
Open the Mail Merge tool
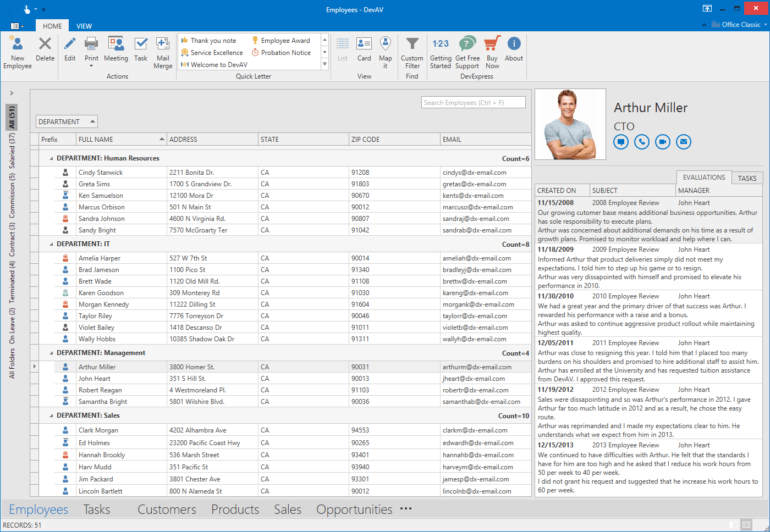(x=163, y=53)
